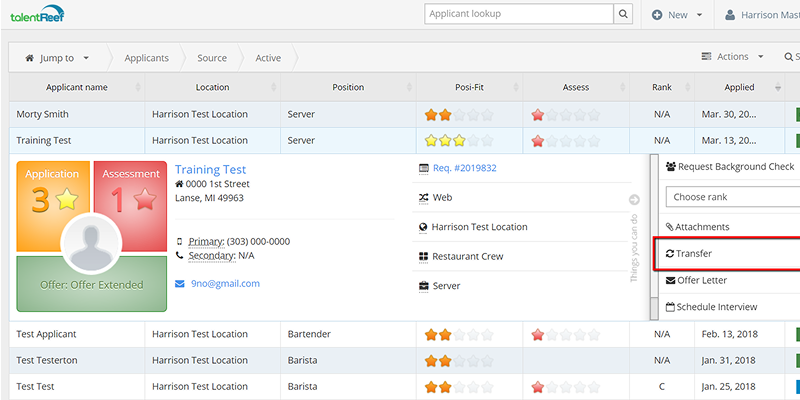Click the Offer: Offer Extended status tile
The width and height of the screenshot is (800, 400).
pyautogui.click(x=92, y=284)
